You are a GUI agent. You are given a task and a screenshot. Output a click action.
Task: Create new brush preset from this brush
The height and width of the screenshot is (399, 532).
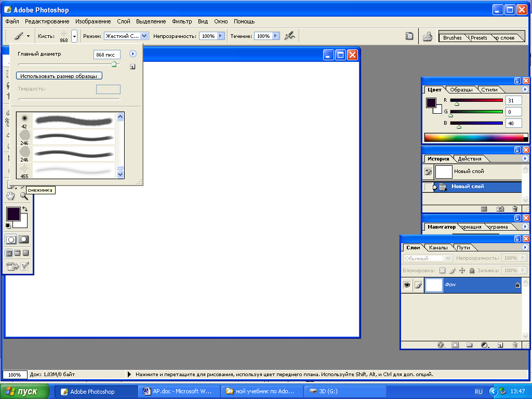(132, 66)
